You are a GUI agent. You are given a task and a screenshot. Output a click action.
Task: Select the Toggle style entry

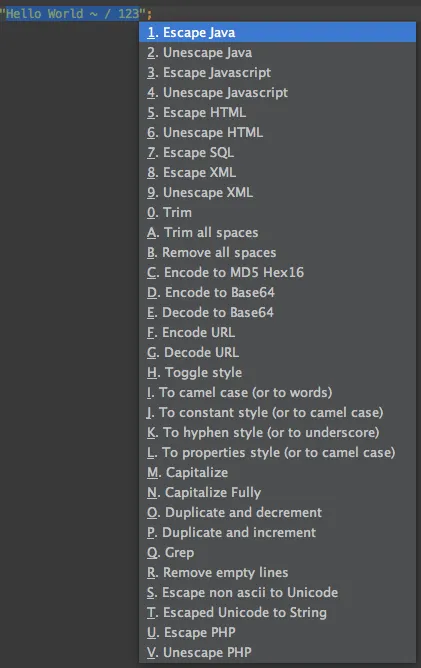[x=277, y=372]
